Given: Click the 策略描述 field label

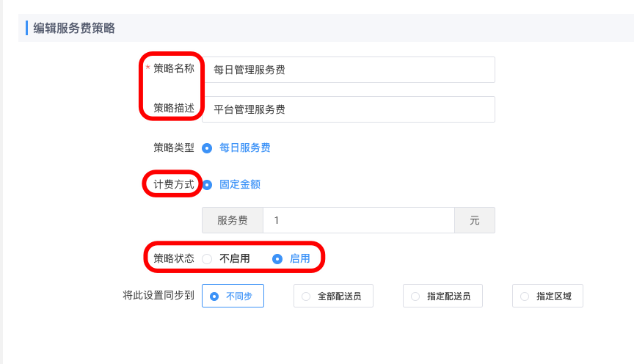Looking at the screenshot, I should 173,108.
